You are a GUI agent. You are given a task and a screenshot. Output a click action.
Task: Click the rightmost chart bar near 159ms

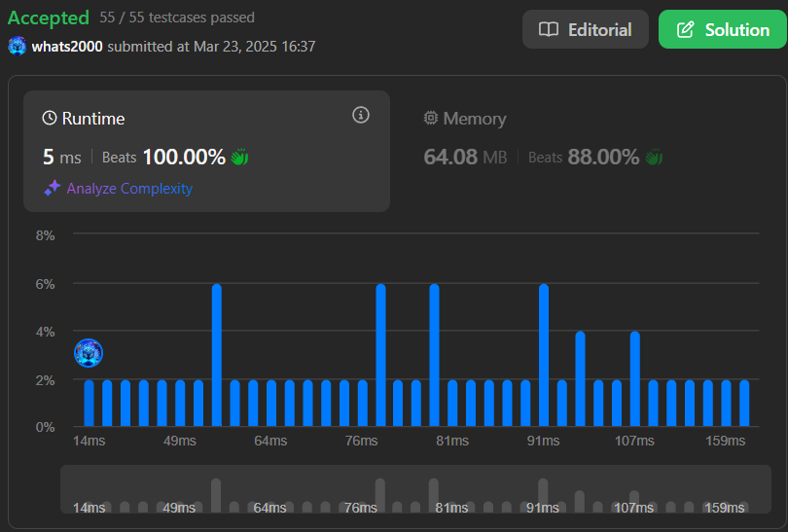click(x=744, y=403)
